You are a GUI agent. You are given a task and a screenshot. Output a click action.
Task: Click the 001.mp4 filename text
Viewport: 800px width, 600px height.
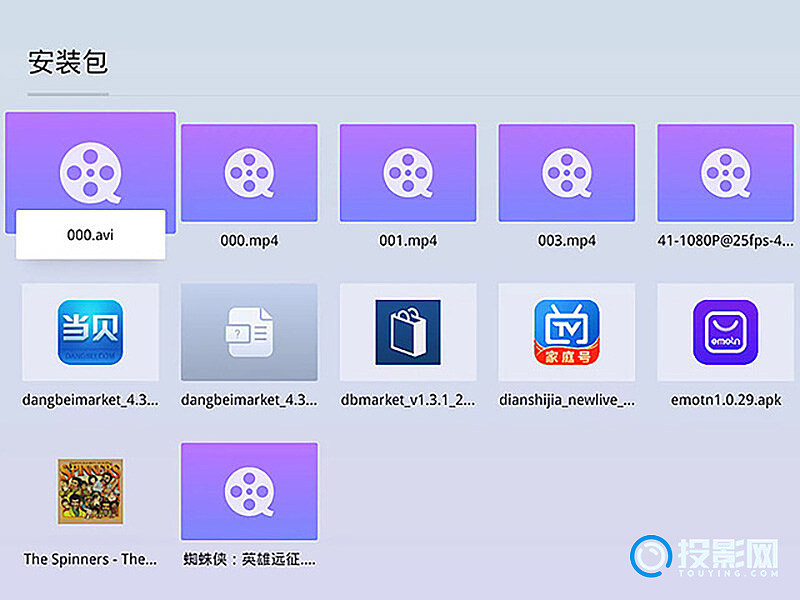(408, 241)
